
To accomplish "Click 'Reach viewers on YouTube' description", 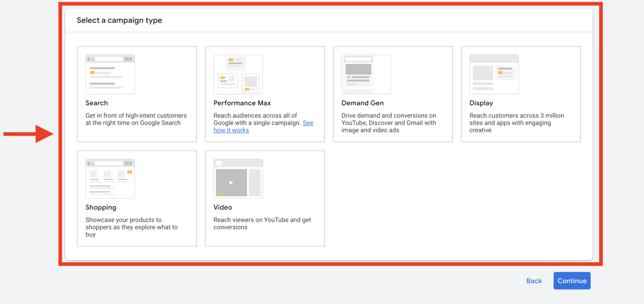I will pos(262,224).
